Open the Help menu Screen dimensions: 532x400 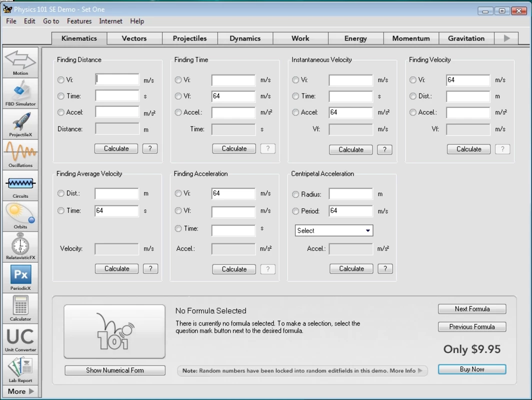click(137, 21)
